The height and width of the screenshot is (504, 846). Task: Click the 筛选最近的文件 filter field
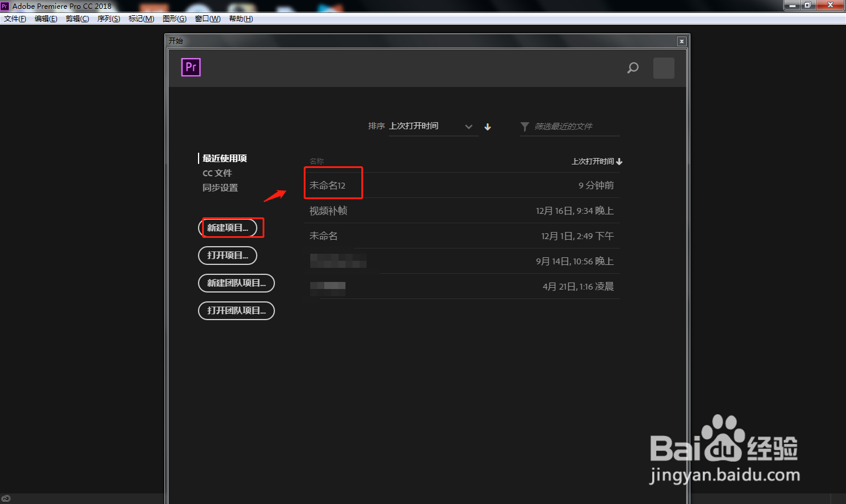(570, 126)
